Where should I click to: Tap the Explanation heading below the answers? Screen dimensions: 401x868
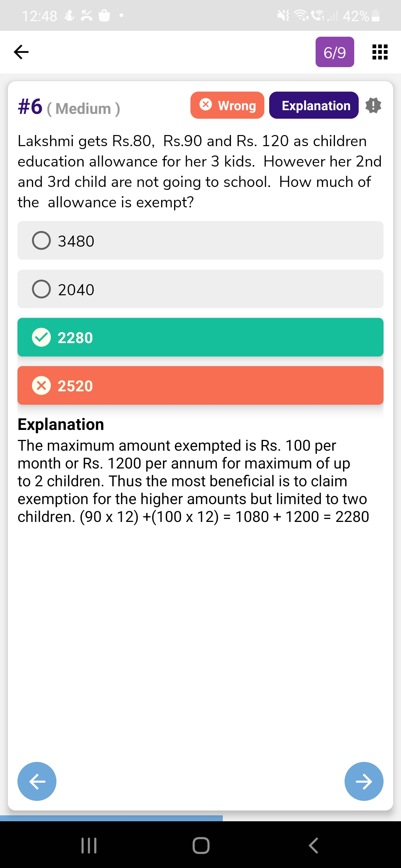[61, 424]
